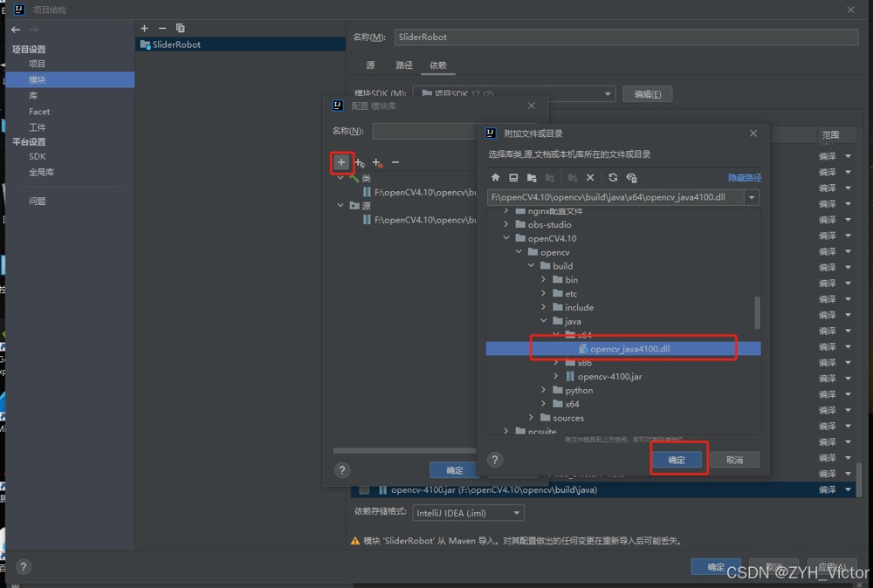Open dependency storage format dropdown
This screenshot has width=873, height=588.
516,513
